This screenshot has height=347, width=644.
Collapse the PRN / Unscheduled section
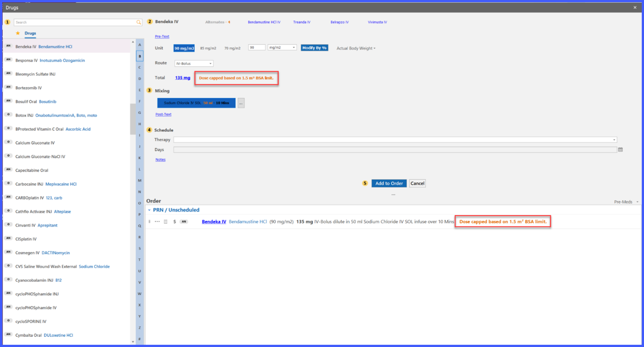pos(149,210)
